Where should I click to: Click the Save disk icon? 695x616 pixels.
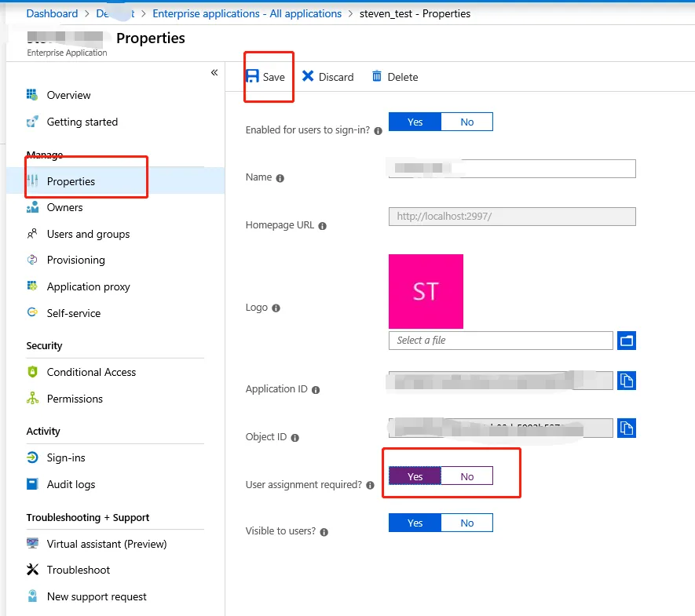(x=252, y=76)
